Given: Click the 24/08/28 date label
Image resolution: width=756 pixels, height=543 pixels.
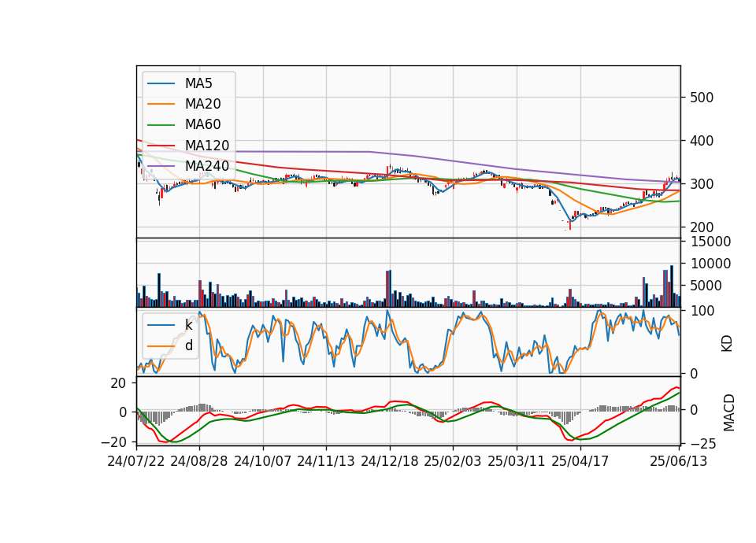Looking at the screenshot, I should [x=199, y=461].
